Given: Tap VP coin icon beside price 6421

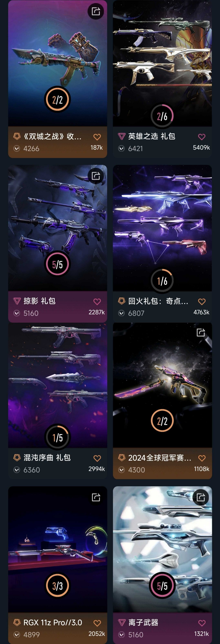Looking at the screenshot, I should coord(121,149).
